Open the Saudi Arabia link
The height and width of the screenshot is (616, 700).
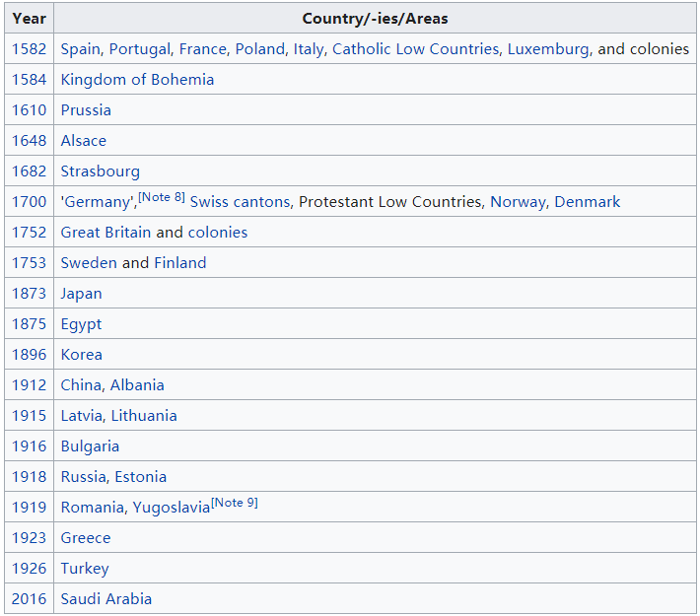tap(106, 599)
